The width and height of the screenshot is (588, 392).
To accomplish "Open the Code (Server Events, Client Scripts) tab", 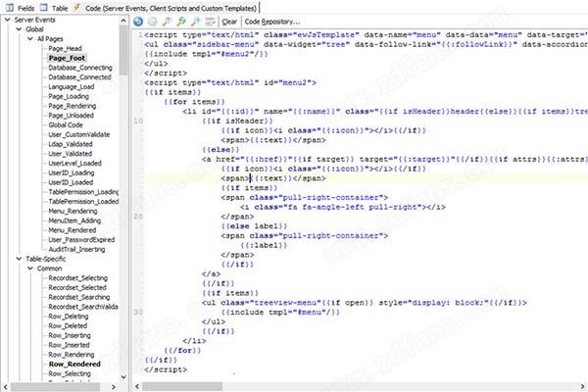I will point(171,8).
